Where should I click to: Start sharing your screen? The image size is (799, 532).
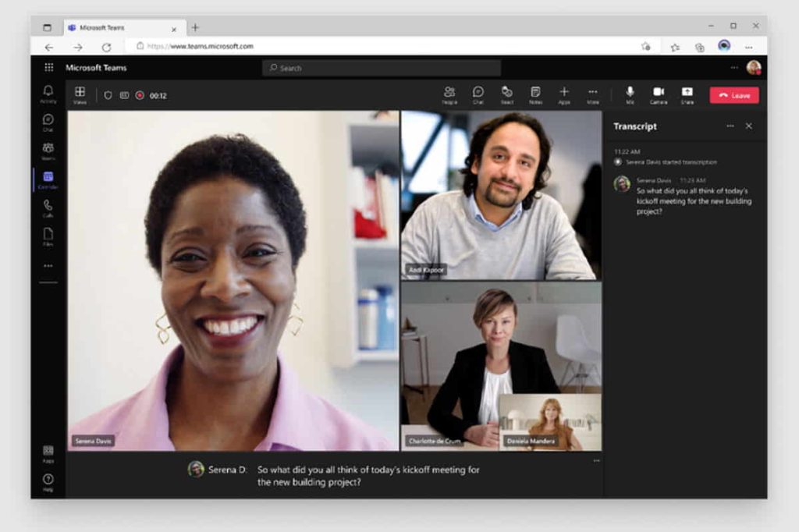(687, 94)
